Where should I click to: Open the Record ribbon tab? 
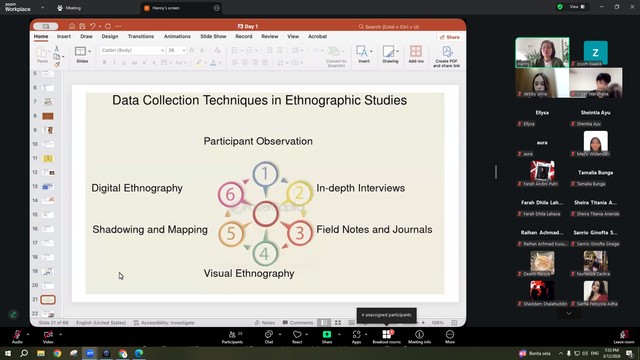pyautogui.click(x=244, y=37)
